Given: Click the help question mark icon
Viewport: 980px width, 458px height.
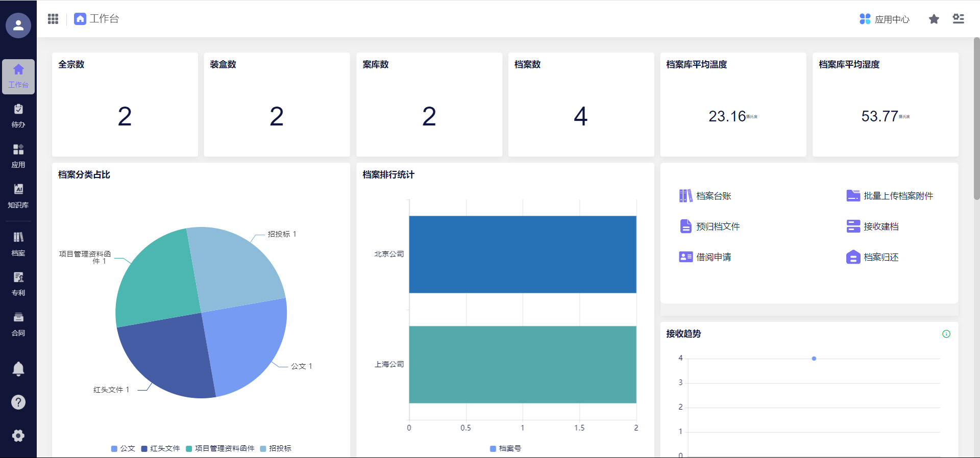Looking at the screenshot, I should (18, 402).
